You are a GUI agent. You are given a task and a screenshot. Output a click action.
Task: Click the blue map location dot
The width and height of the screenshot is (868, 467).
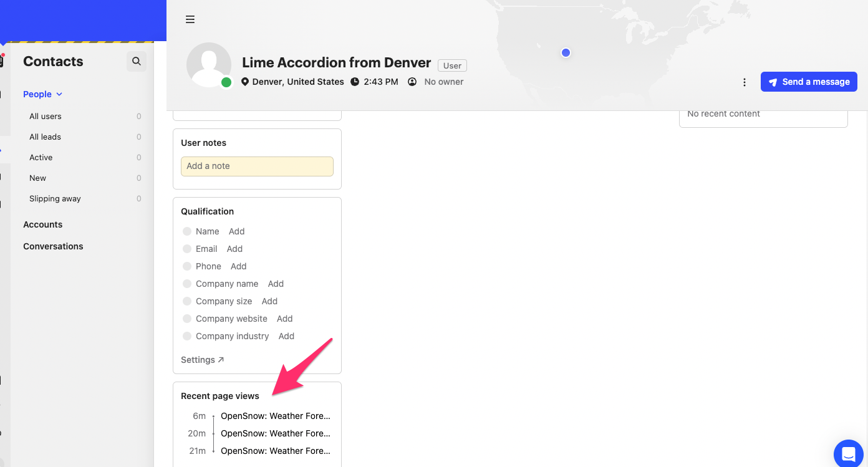(566, 53)
